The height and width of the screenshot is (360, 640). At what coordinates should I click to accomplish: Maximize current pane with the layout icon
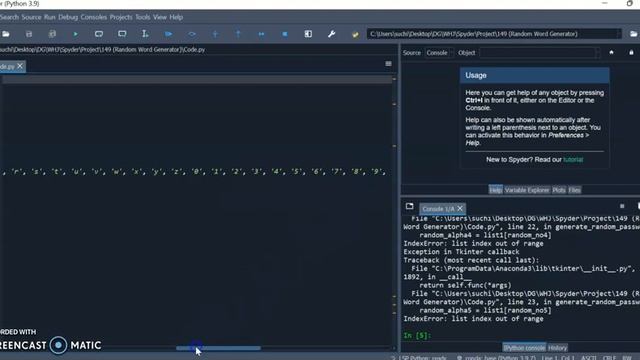pos(308,34)
